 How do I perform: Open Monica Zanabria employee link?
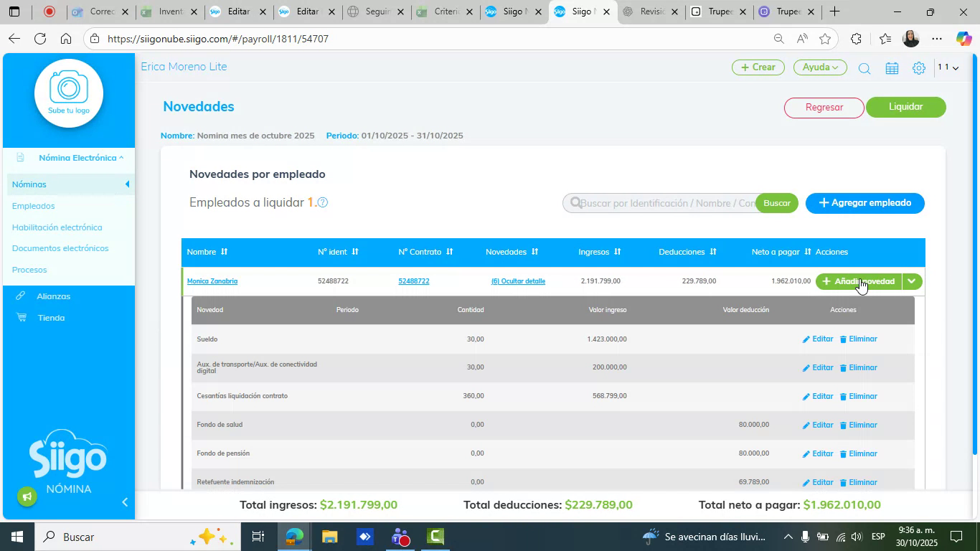(212, 281)
